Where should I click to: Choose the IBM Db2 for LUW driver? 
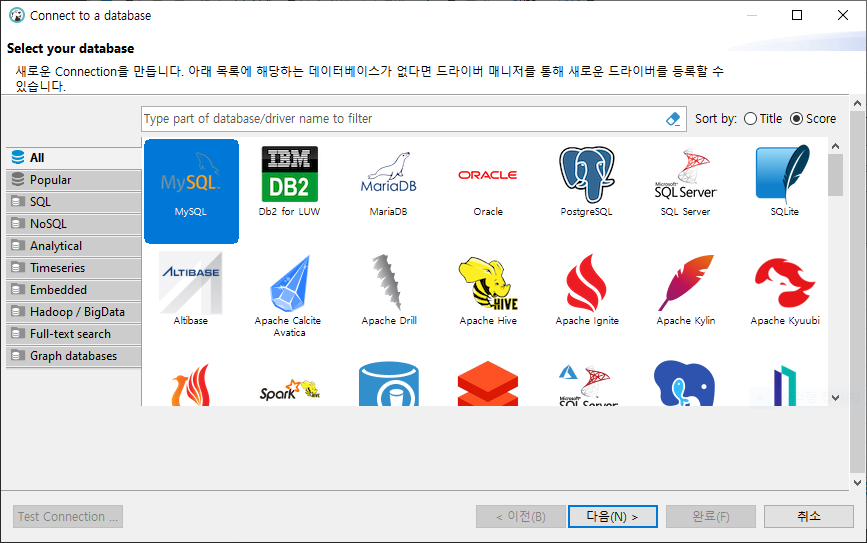pos(289,181)
